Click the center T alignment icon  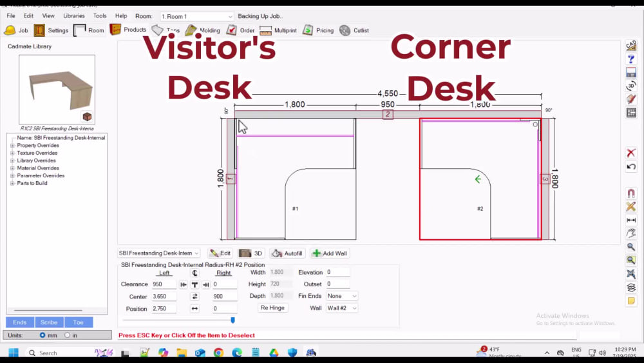pyautogui.click(x=194, y=284)
